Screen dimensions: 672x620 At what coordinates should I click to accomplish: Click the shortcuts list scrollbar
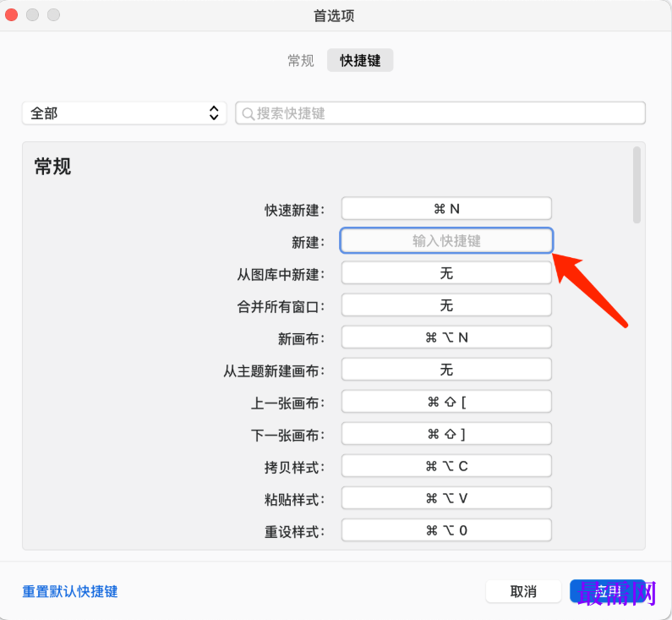[636, 184]
